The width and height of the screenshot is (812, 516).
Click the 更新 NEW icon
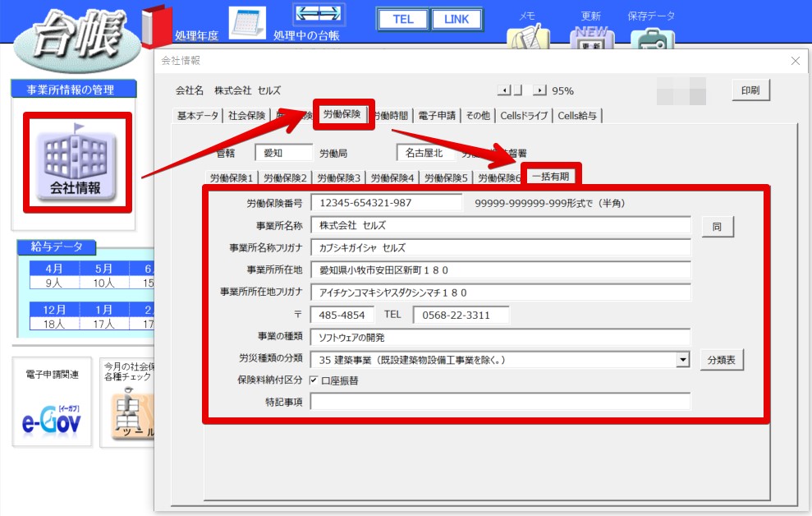click(592, 37)
